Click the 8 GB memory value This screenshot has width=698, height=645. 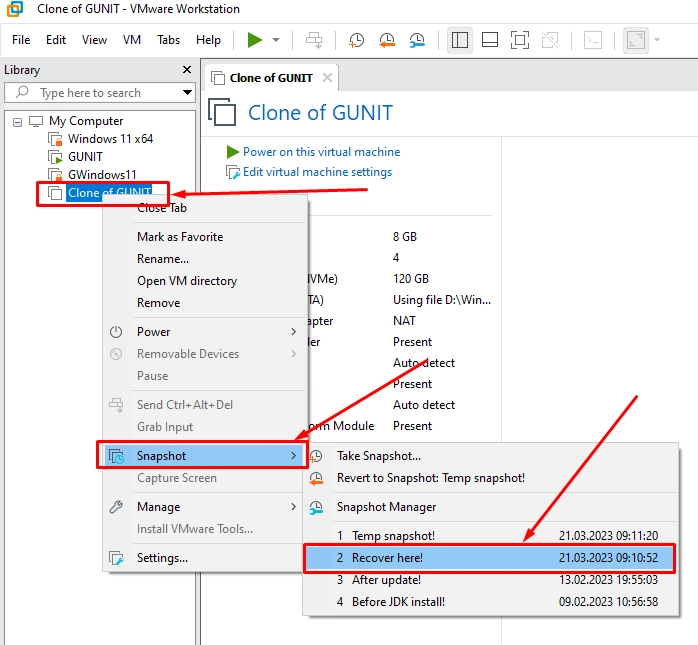pyautogui.click(x=405, y=237)
